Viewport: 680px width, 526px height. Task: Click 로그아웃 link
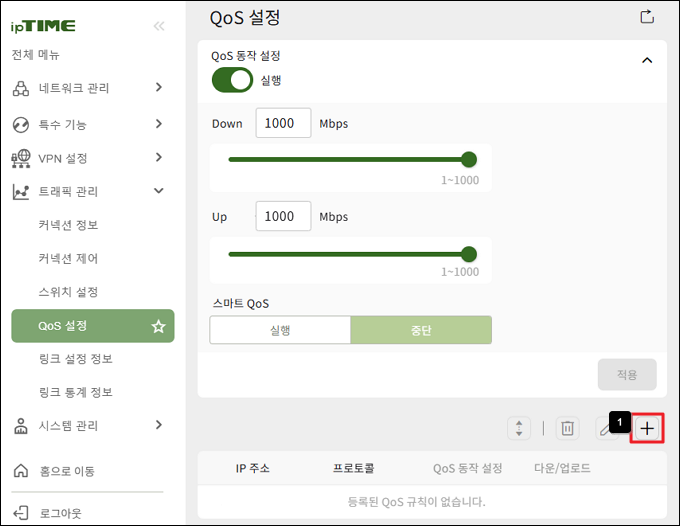pyautogui.click(x=60, y=513)
